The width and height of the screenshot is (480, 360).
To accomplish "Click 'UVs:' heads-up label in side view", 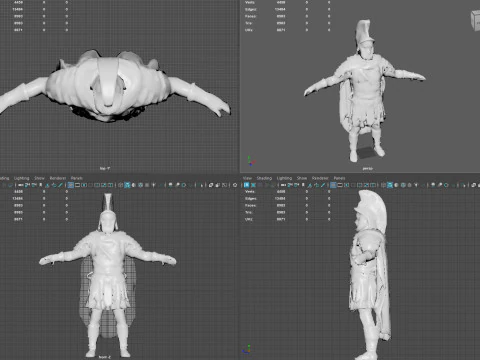I will point(249,219).
